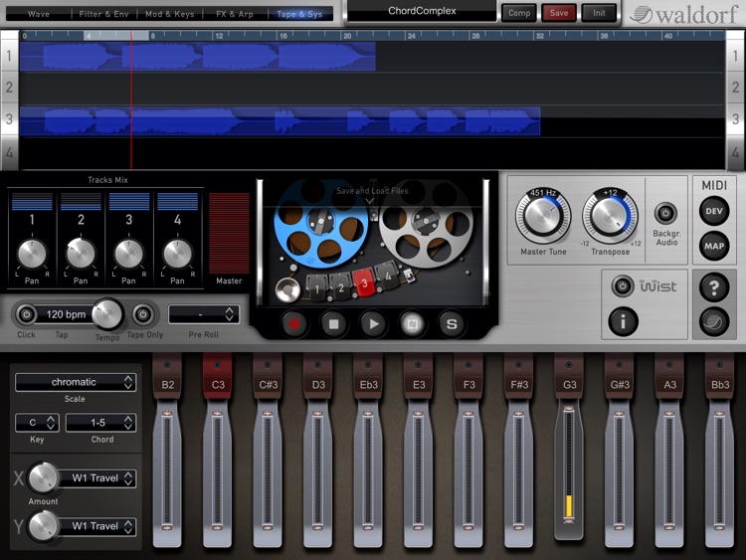
Task: Open the MIDI MAP settings
Action: coord(714,247)
